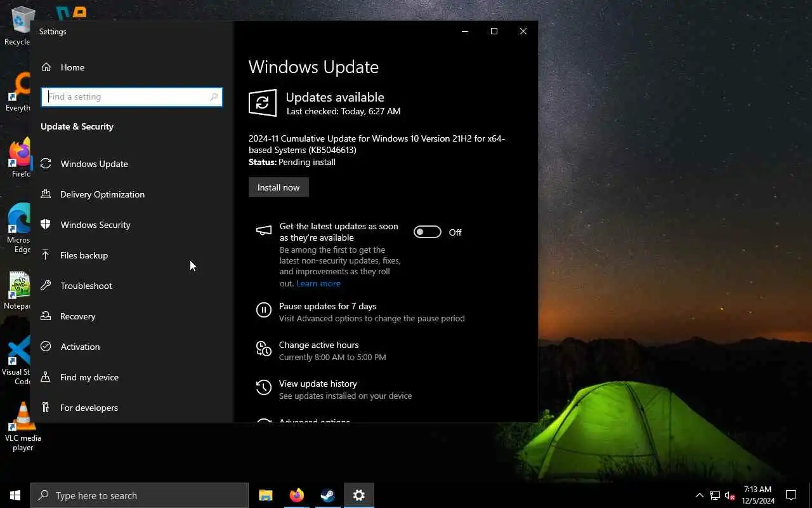Click the Install now button

pos(278,187)
